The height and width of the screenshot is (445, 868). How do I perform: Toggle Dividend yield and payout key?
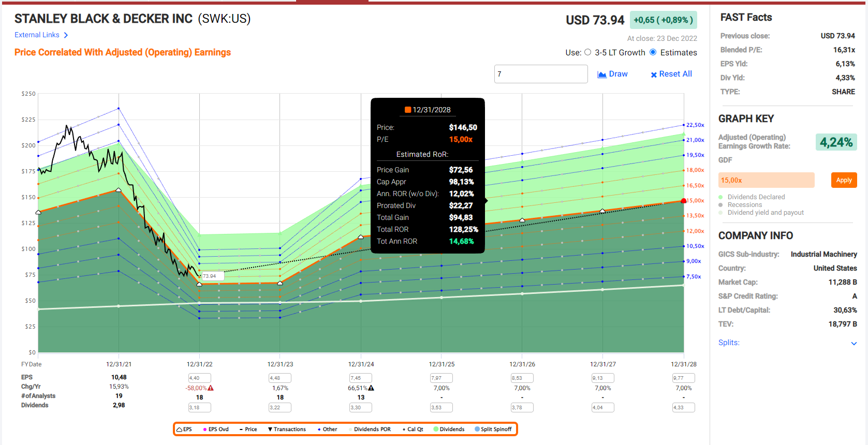(720, 213)
